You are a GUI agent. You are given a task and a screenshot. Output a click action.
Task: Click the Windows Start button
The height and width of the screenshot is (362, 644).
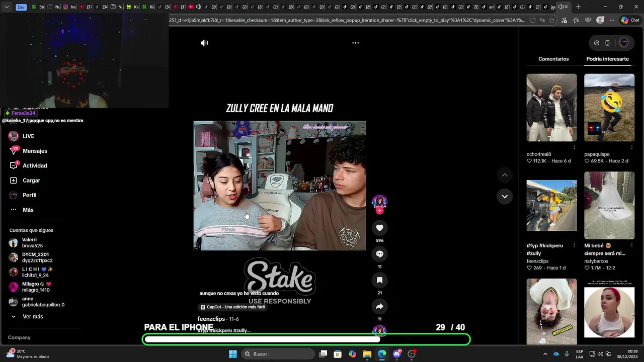tap(233, 354)
